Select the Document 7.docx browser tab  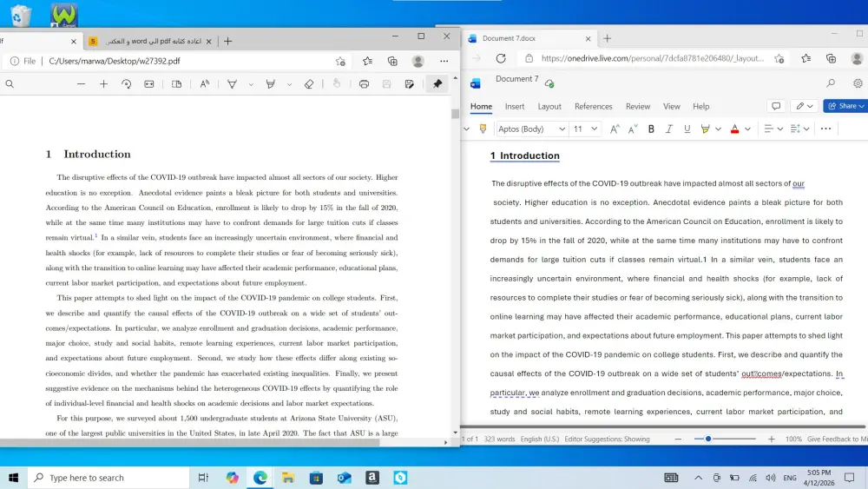tap(529, 38)
